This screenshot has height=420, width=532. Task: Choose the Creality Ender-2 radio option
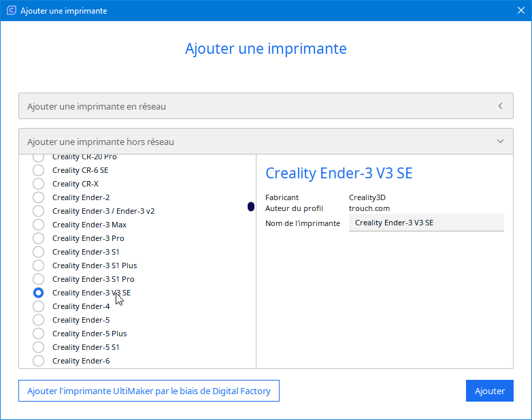click(38, 197)
